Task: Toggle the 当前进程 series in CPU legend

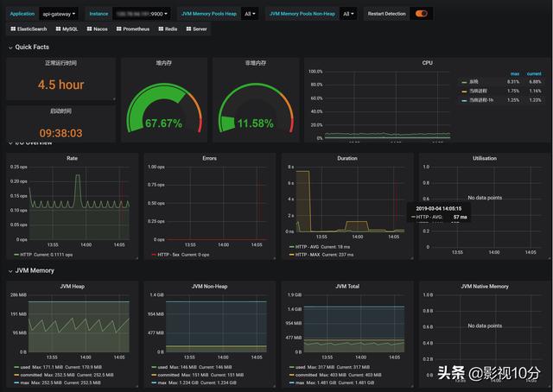Action: point(478,91)
